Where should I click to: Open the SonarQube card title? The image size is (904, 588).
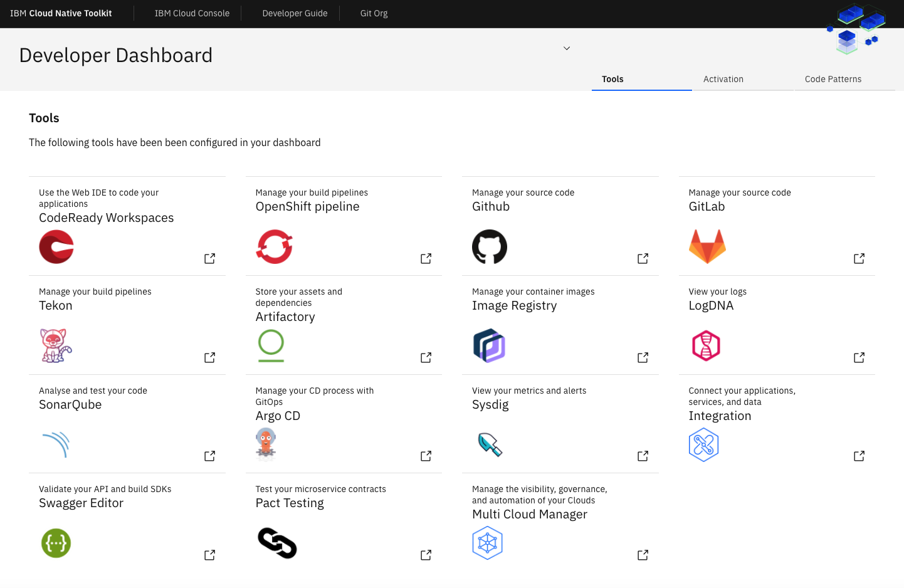tap(70, 404)
